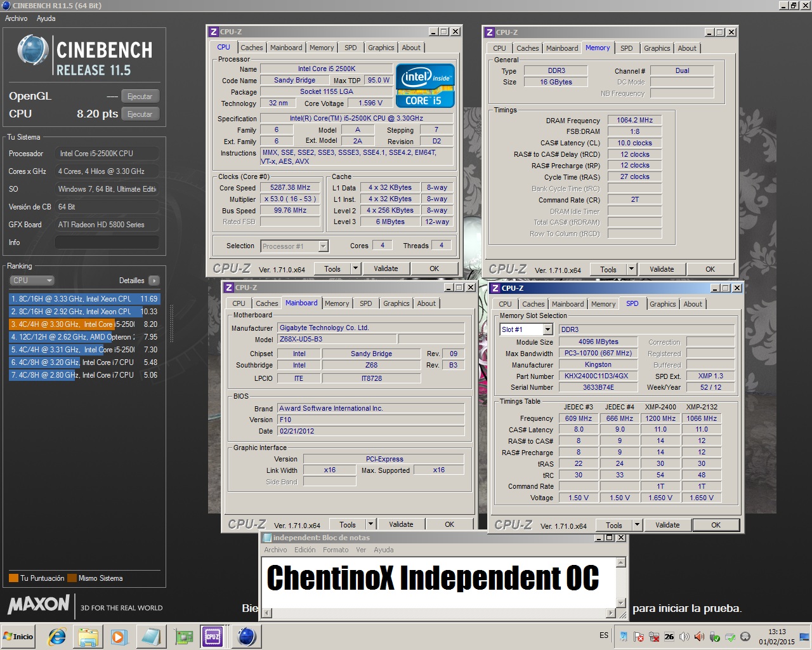The height and width of the screenshot is (650, 812).
Task: Open Tools dropdown arrow in Memory window
Action: 631,269
